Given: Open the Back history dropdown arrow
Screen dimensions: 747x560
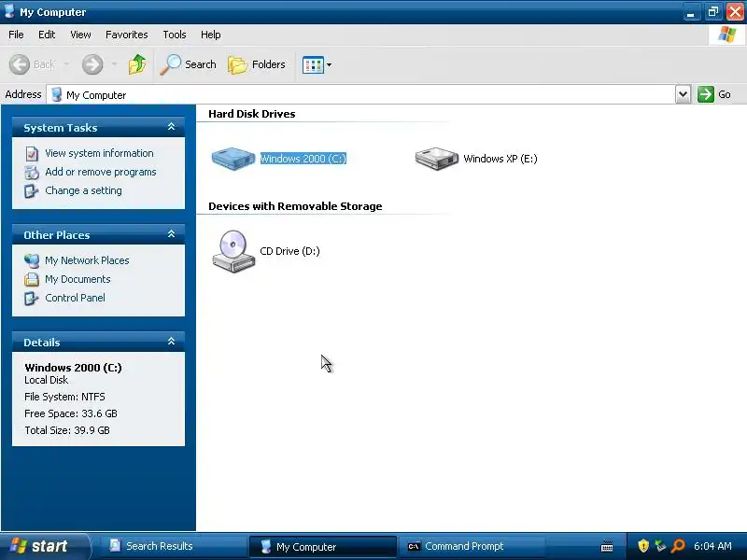Looking at the screenshot, I should [66, 64].
